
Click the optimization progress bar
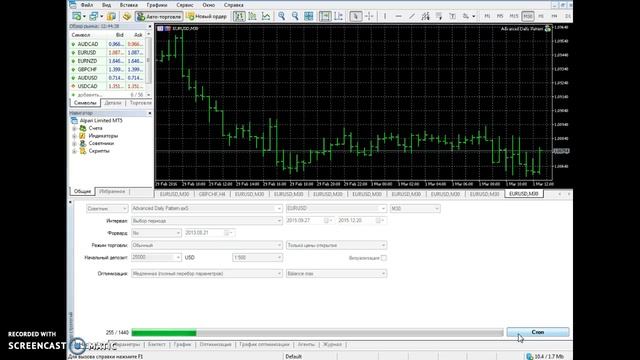click(317, 333)
